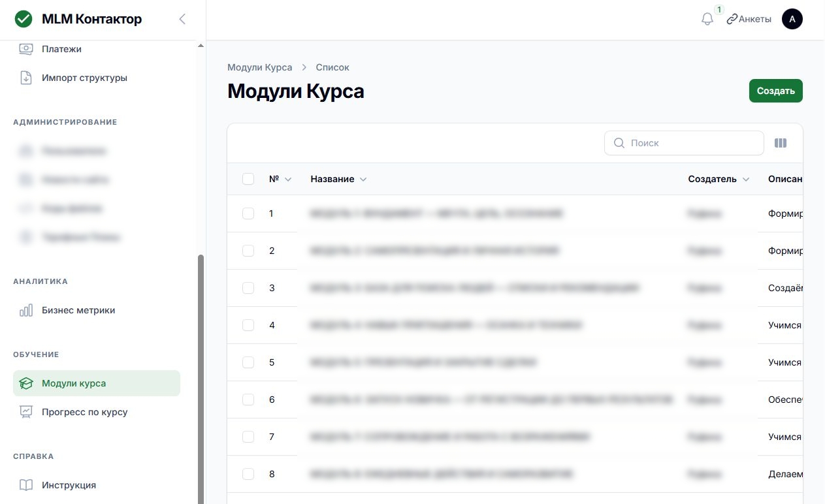
Task: Open Модули курса menu item
Action: click(97, 383)
